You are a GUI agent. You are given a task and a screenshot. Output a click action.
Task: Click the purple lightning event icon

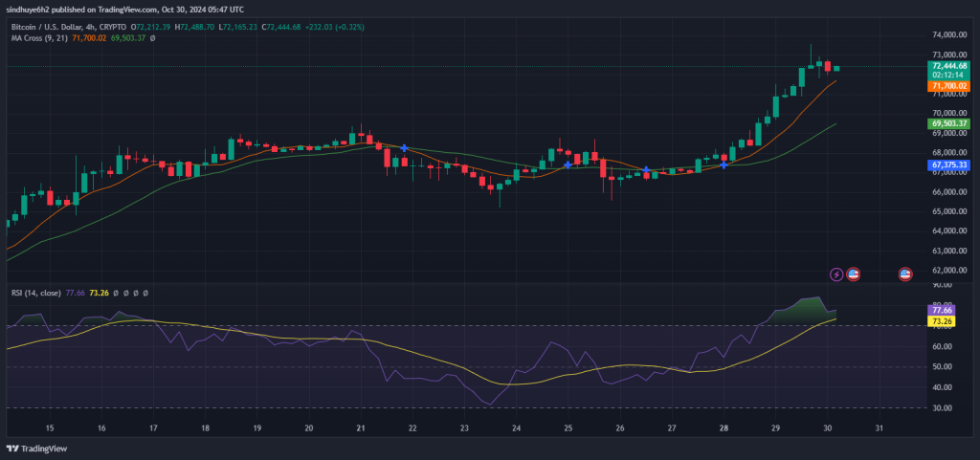pos(837,274)
